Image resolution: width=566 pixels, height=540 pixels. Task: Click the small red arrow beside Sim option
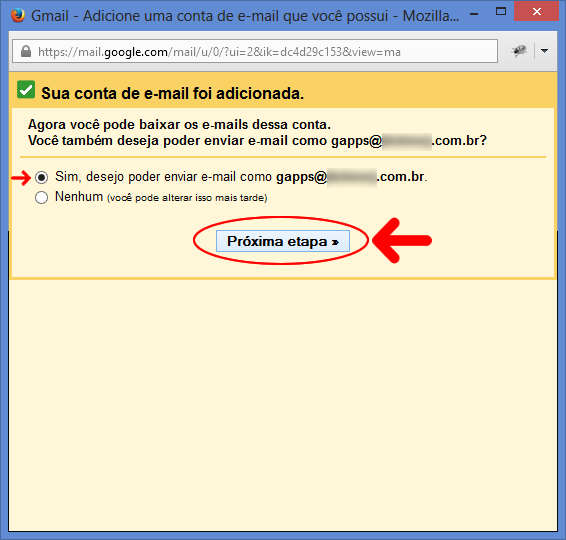(x=21, y=177)
